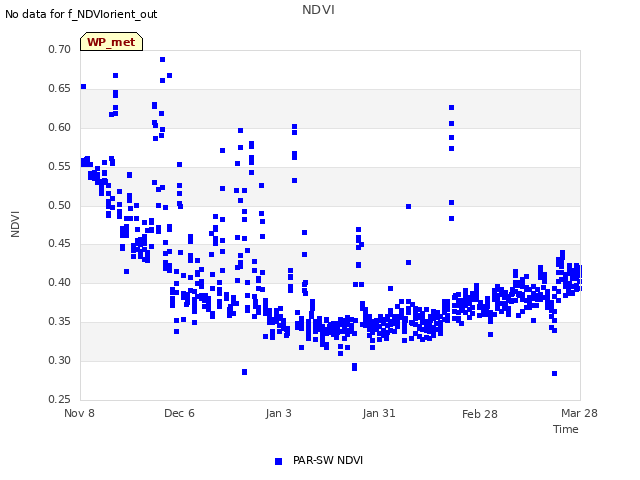
Task: Click the Dec 6 x-axis tick label
Action: (x=179, y=413)
